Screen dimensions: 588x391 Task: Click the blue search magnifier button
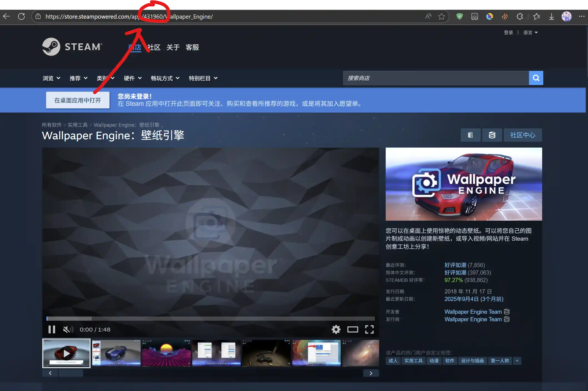[x=536, y=78]
